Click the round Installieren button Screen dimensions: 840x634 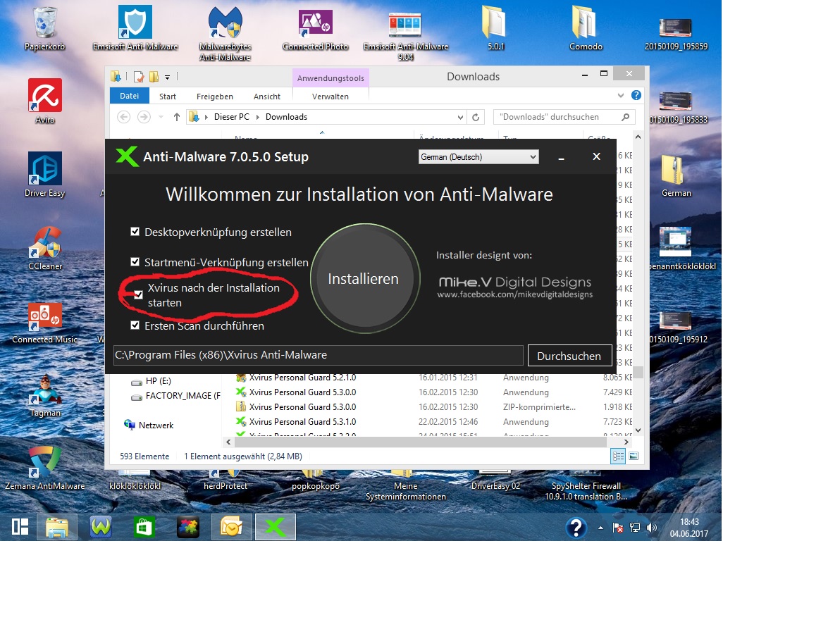364,278
